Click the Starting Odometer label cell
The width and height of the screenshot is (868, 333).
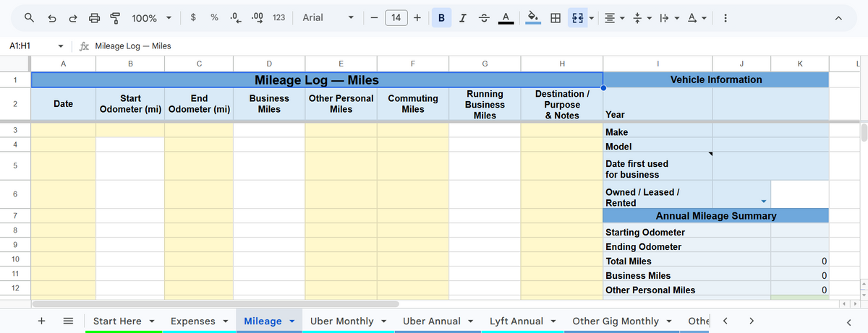(658, 232)
